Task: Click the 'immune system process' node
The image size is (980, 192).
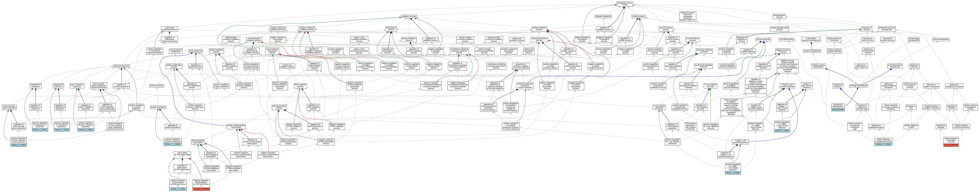Action: tap(666, 29)
